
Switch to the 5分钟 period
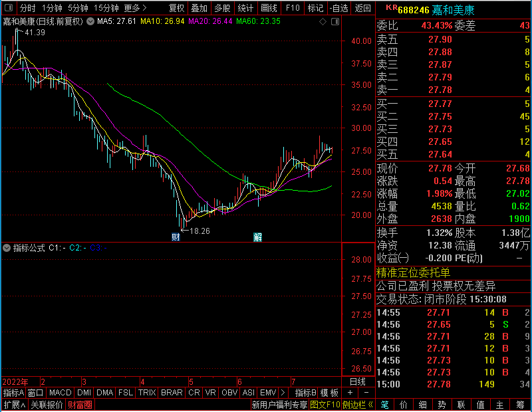click(78, 8)
